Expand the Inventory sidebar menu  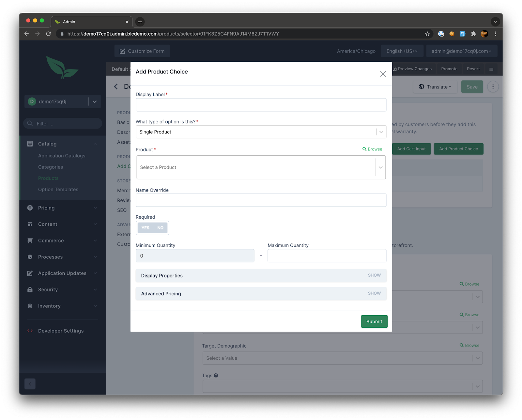[x=63, y=306]
